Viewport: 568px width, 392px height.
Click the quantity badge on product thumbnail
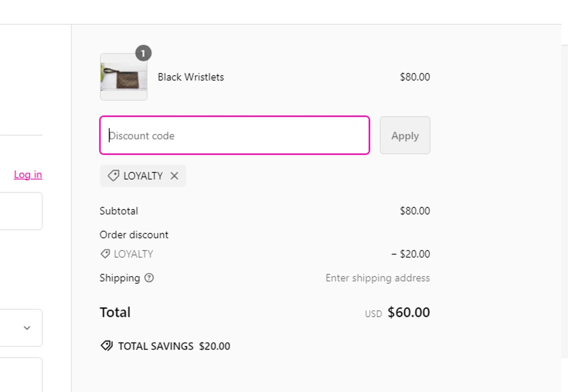(143, 54)
